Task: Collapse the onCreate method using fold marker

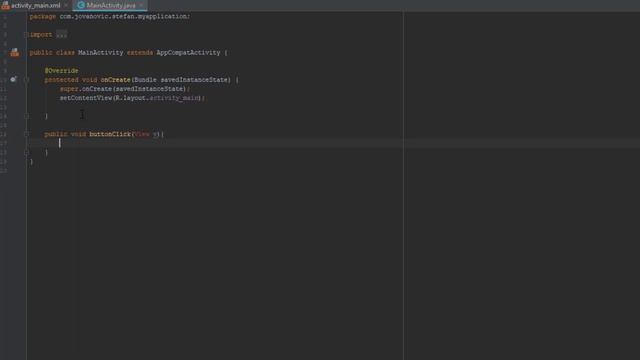Action: pyautogui.click(x=26, y=80)
